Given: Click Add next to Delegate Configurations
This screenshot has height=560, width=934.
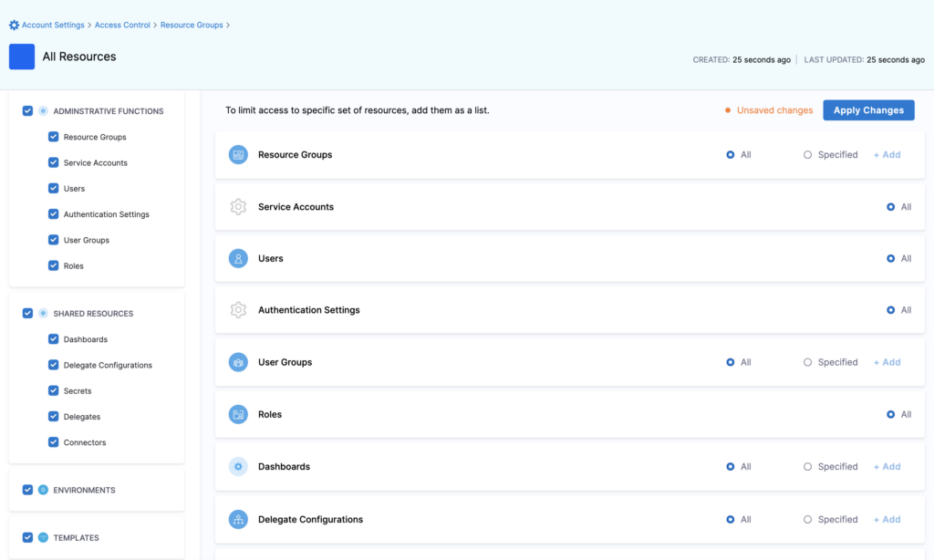Looking at the screenshot, I should [x=887, y=519].
